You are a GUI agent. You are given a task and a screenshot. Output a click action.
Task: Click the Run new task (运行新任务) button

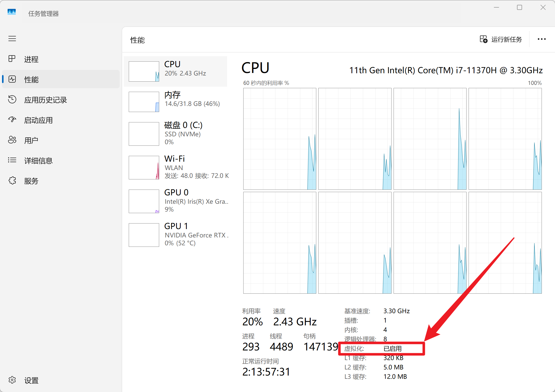coord(501,40)
